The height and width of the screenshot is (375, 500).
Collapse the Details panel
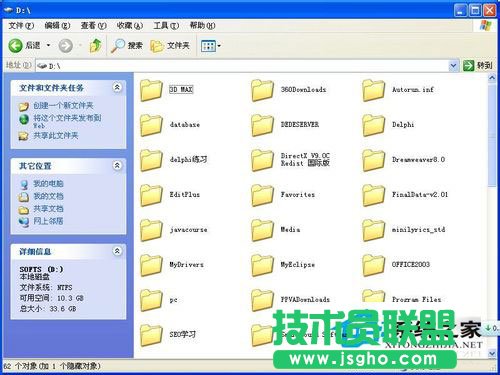117,251
